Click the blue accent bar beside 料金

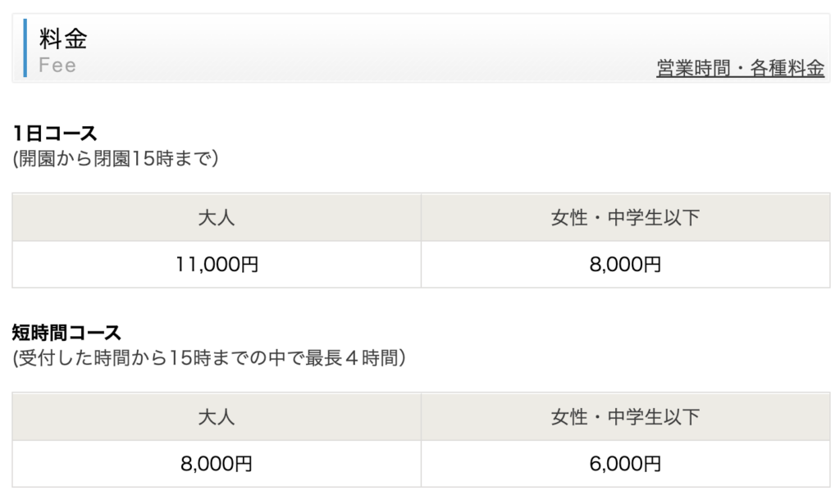pyautogui.click(x=25, y=48)
